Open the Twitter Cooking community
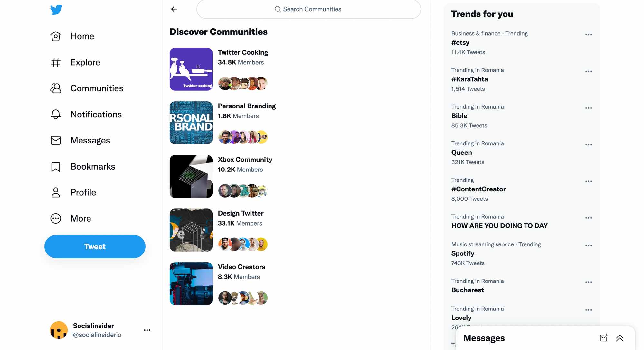644x350 pixels. (243, 52)
